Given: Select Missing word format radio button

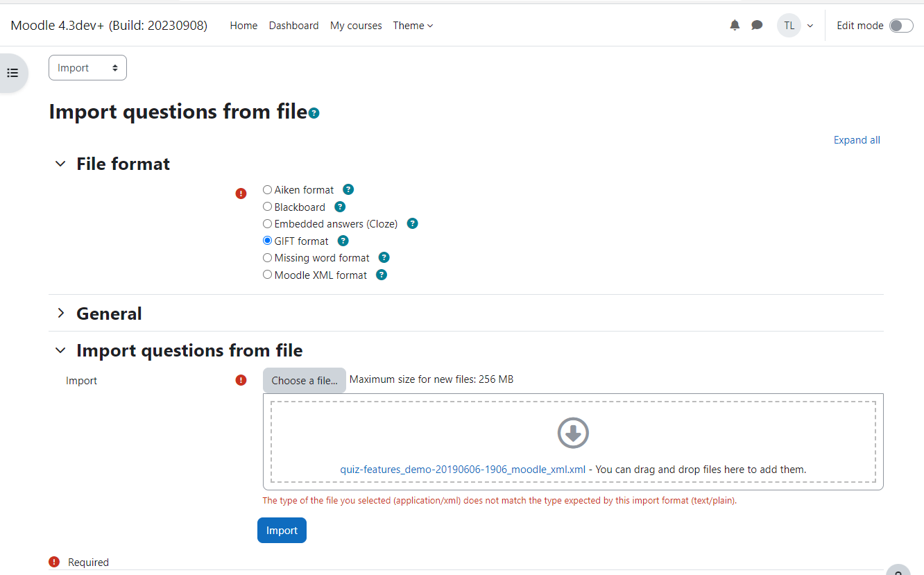Looking at the screenshot, I should point(267,257).
